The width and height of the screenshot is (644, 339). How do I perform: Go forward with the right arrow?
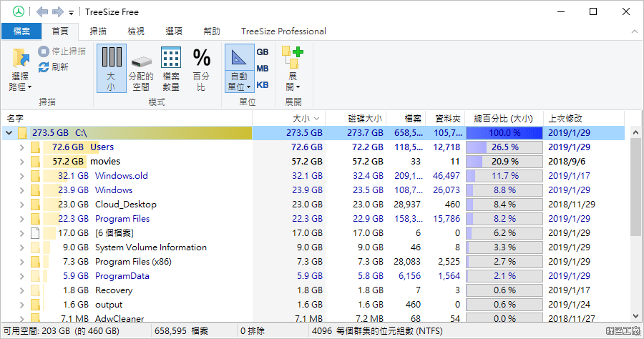(x=58, y=12)
